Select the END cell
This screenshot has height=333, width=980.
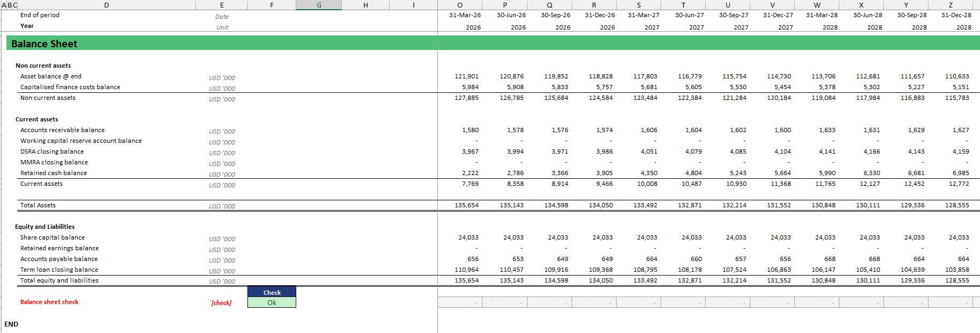pos(11,324)
